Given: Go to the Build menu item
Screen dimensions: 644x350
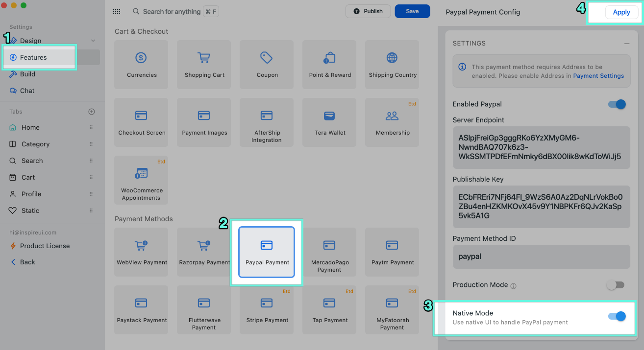Looking at the screenshot, I should pyautogui.click(x=27, y=74).
